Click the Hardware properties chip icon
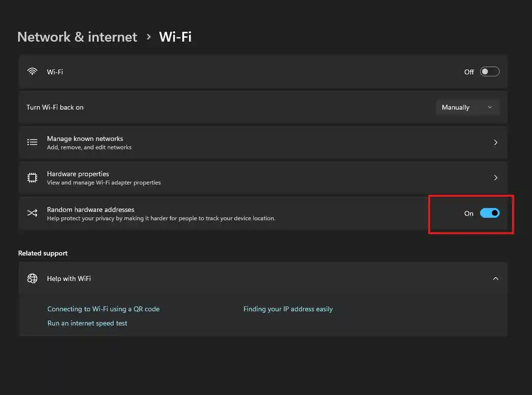Image resolution: width=532 pixels, height=395 pixels. pyautogui.click(x=32, y=177)
